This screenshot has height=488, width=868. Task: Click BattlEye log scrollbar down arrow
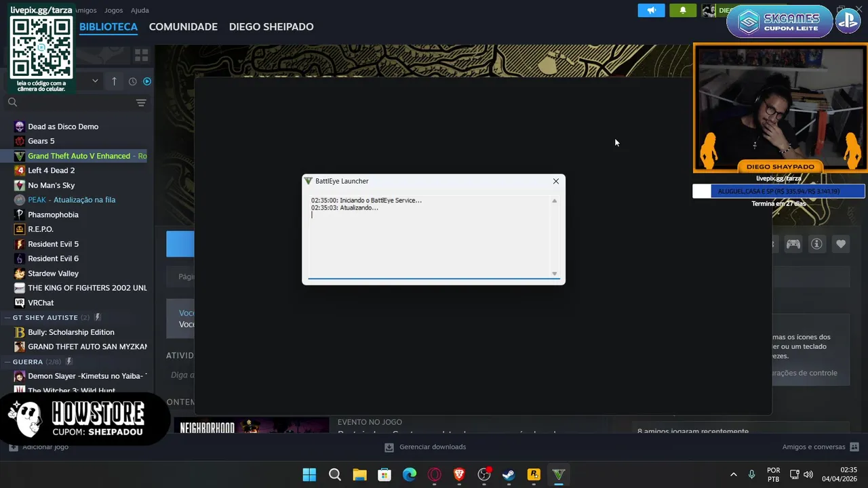click(554, 274)
